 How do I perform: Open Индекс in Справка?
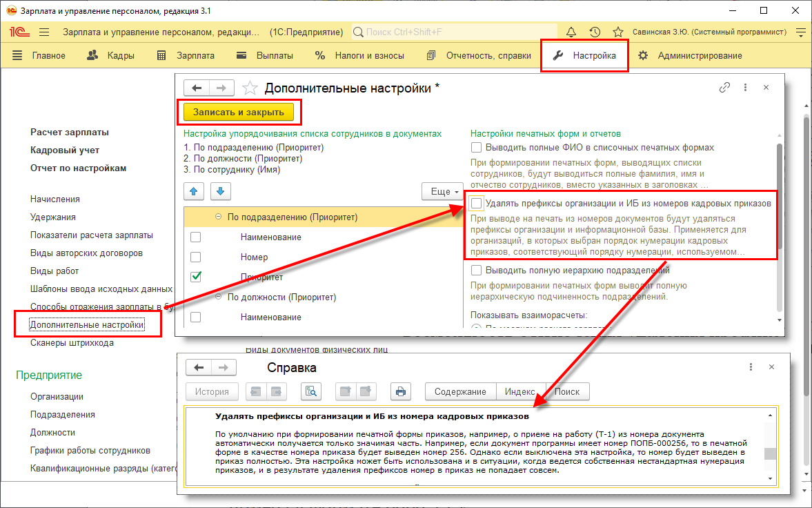(x=520, y=391)
